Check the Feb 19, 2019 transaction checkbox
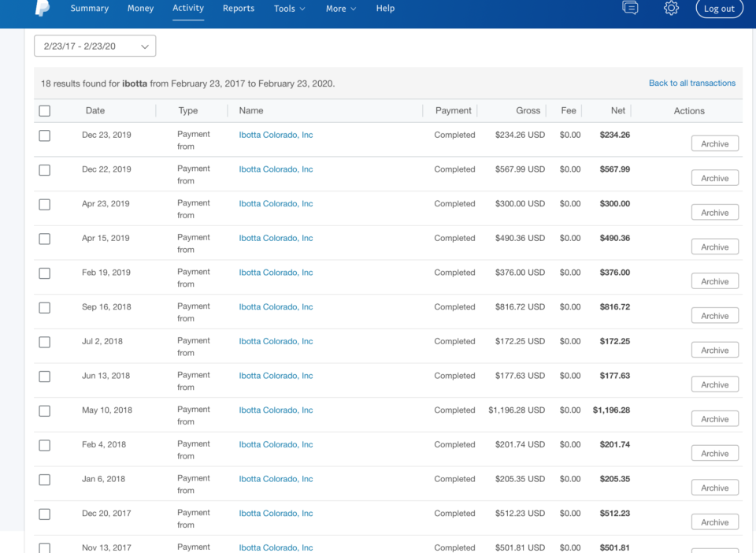756x553 pixels. [44, 273]
